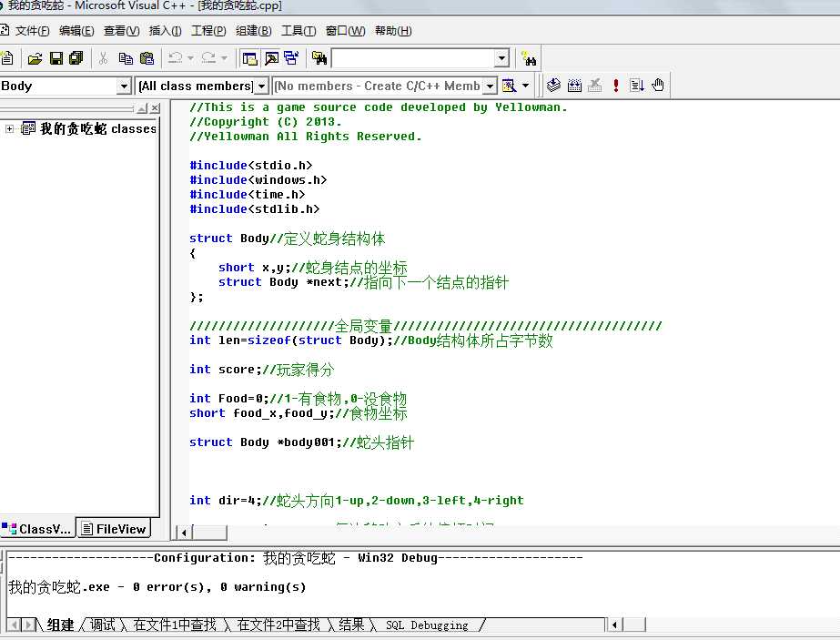Viewport: 840px width, 640px height.
Task: Click the output tabs scroll-right arrow
Action: click(29, 625)
